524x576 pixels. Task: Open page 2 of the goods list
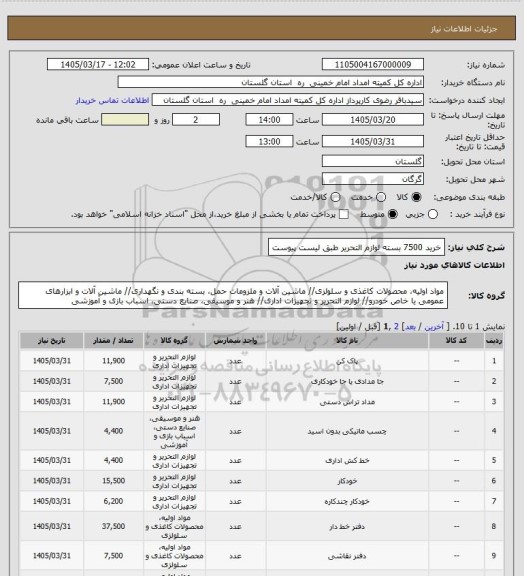pyautogui.click(x=396, y=327)
